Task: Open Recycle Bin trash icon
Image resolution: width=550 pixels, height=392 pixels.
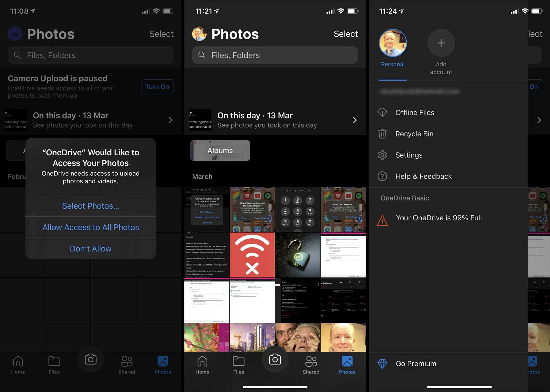Action: pos(382,134)
